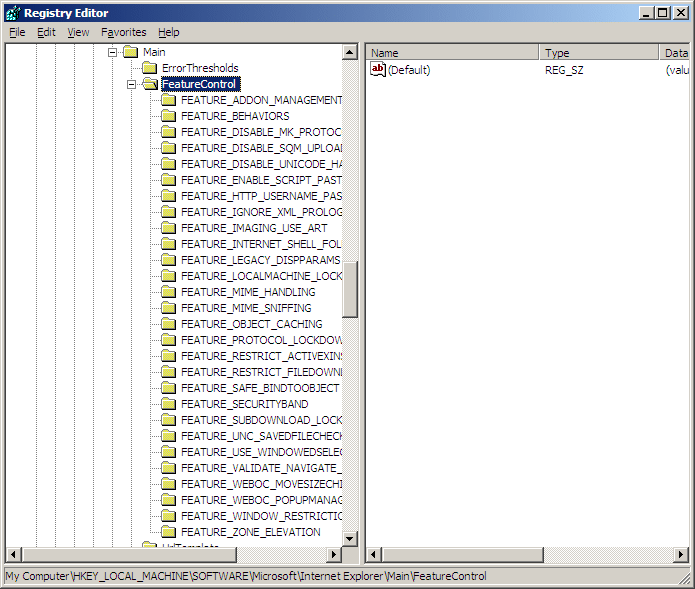Screen dimensions: 695x589
Task: Minimize the Registry Editor window
Action: [647, 13]
